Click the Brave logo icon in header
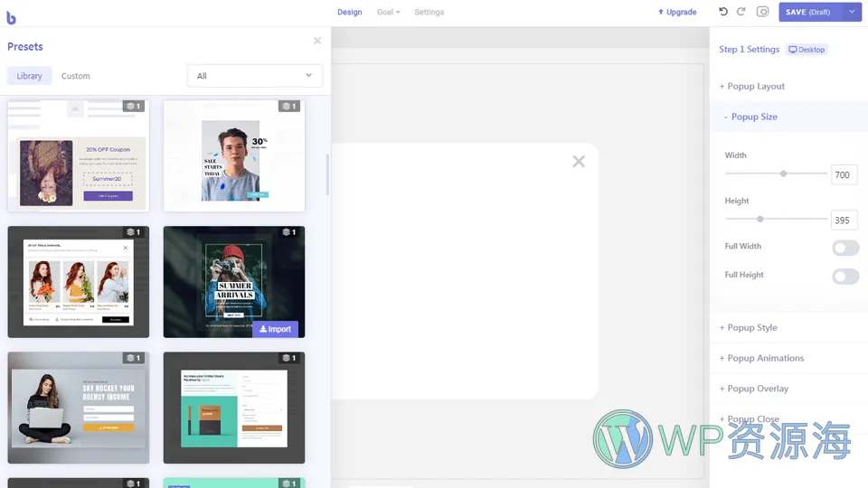The height and width of the screenshot is (488, 868). coord(11,17)
